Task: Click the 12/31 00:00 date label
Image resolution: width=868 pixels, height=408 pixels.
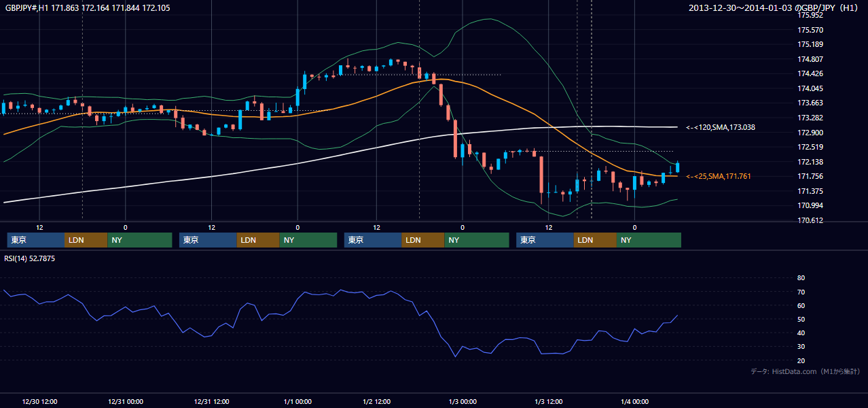Action: pos(125,401)
